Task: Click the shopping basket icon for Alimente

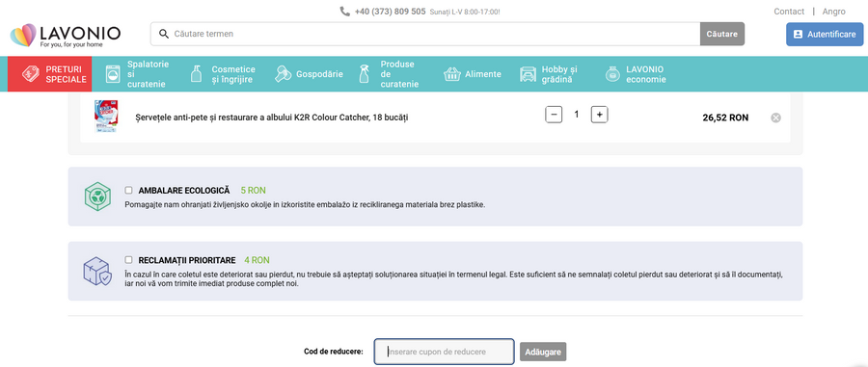Action: coord(452,74)
